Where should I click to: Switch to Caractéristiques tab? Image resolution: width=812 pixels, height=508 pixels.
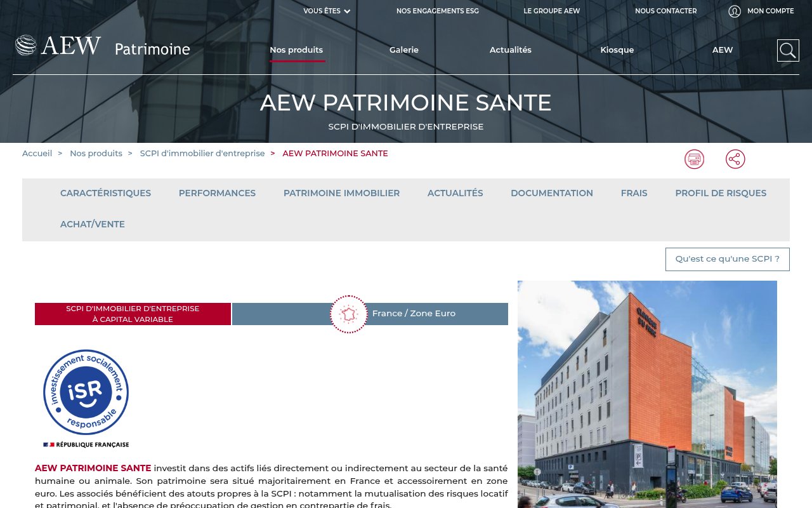point(105,193)
